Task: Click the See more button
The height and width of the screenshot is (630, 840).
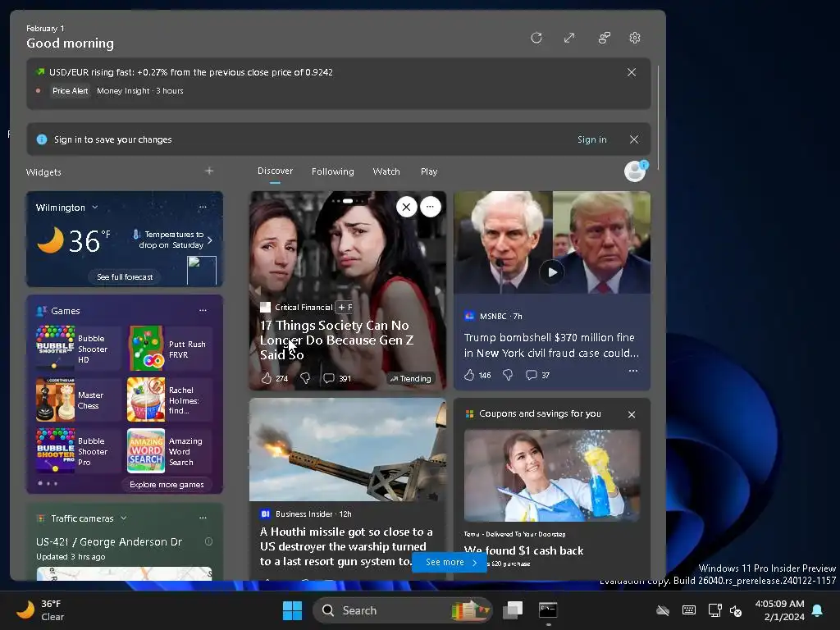Action: pos(450,562)
